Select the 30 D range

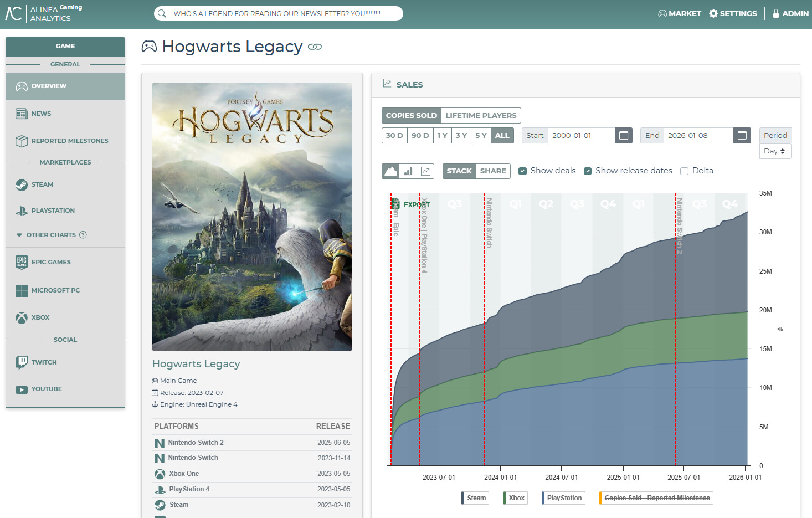tap(394, 135)
